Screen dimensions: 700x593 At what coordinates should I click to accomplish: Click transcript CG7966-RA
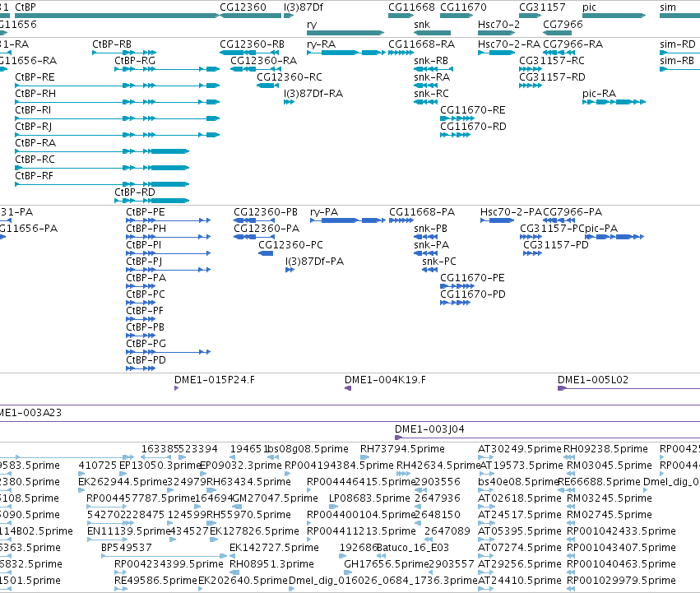coord(559,53)
